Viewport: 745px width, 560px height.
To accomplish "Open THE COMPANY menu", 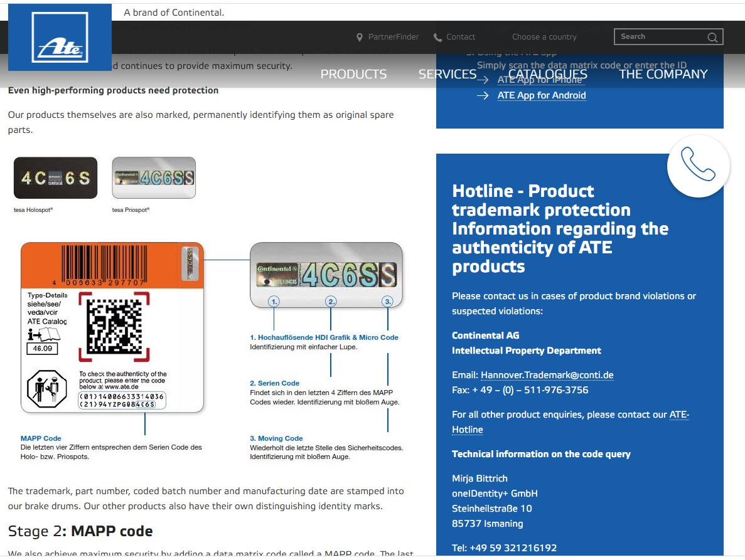I will click(663, 74).
